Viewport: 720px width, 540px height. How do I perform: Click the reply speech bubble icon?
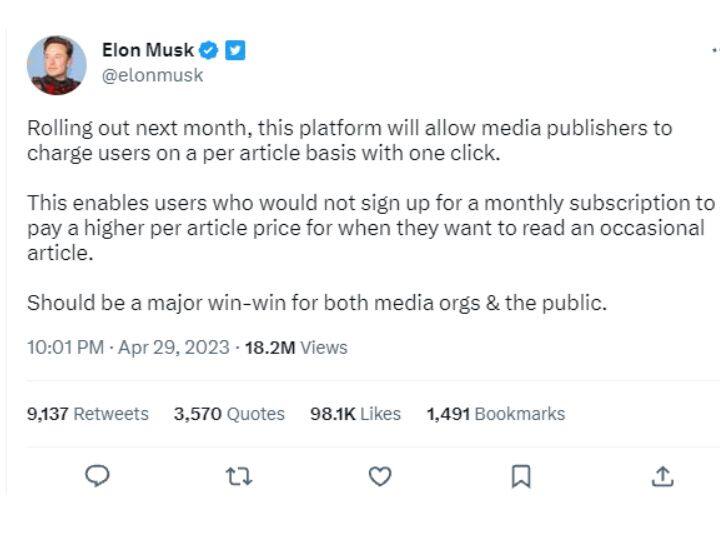(x=97, y=477)
